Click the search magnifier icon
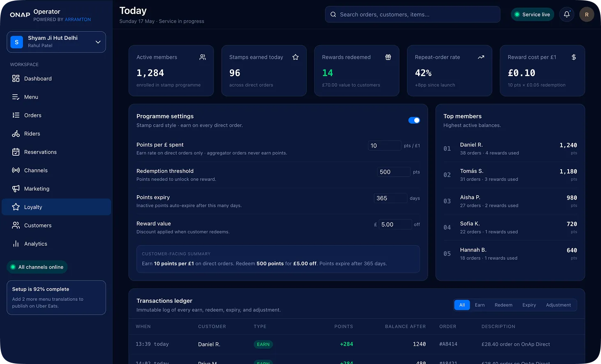The image size is (601, 364). [x=333, y=14]
